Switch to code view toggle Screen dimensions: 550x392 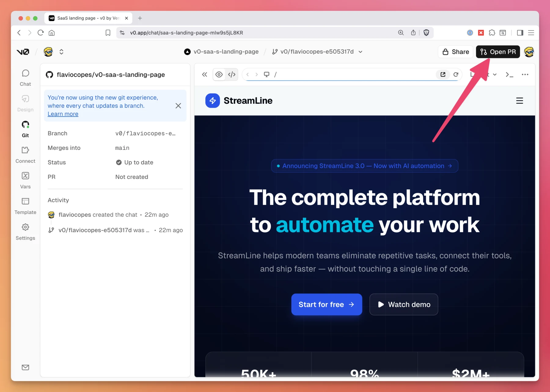point(232,74)
